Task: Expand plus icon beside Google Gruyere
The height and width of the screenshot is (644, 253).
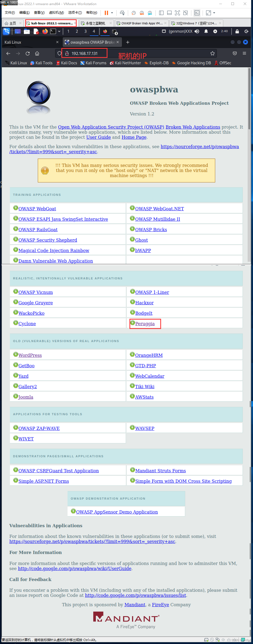Action: point(16,302)
